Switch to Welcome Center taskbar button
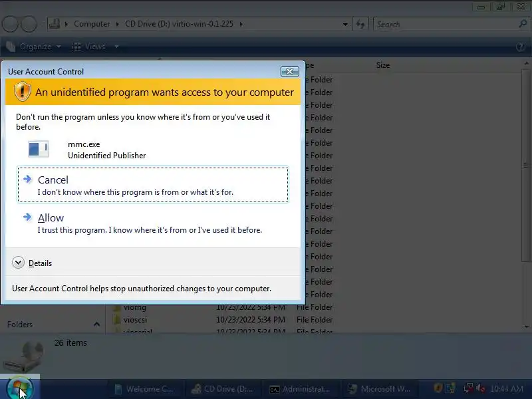 tap(145, 389)
